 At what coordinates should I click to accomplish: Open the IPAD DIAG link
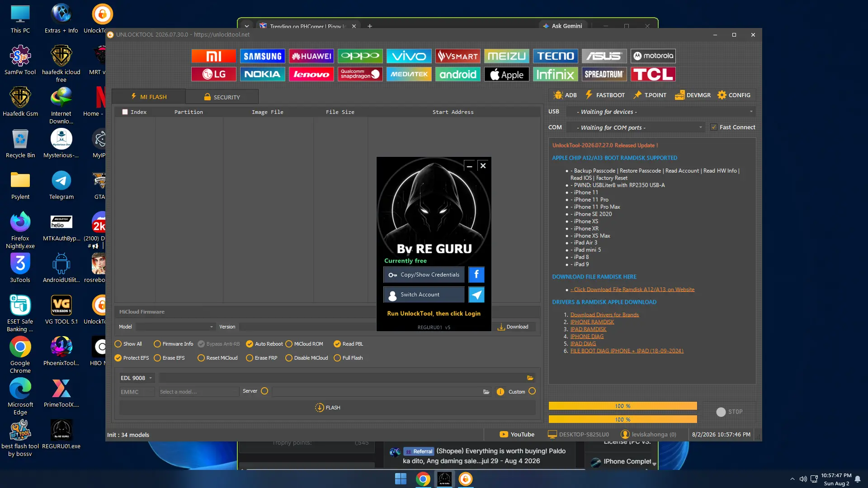[583, 344]
